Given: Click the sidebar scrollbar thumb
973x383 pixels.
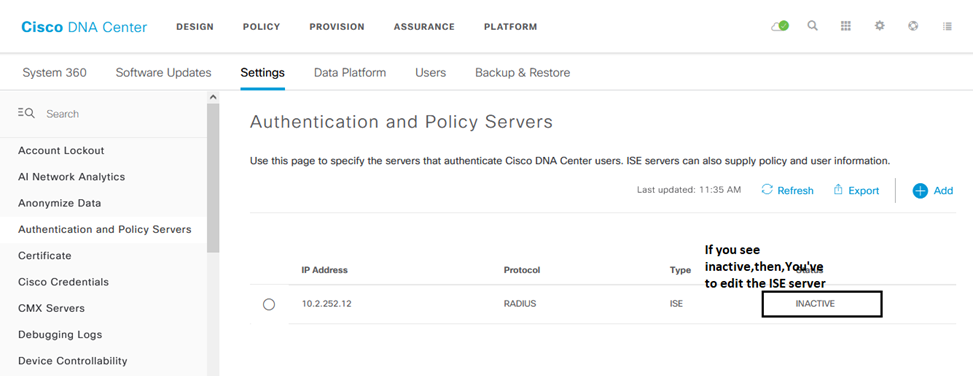Looking at the screenshot, I should [213, 178].
